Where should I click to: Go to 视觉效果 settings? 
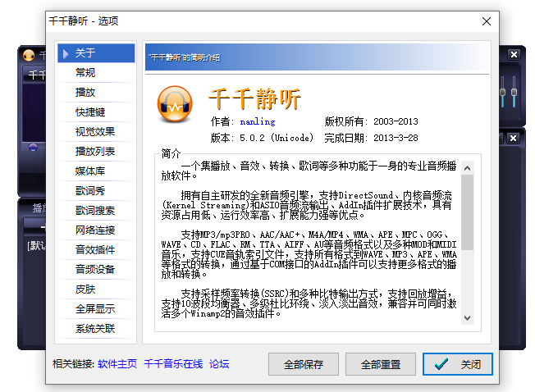[95, 132]
